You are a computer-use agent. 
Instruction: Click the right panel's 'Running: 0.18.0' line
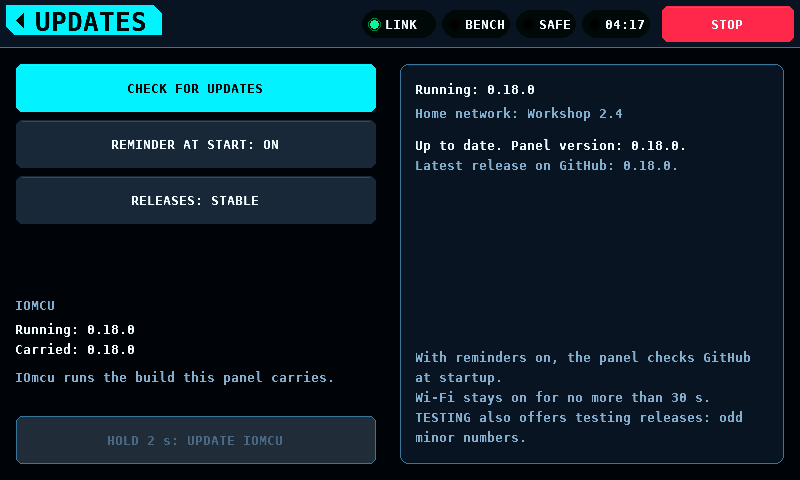click(474, 90)
